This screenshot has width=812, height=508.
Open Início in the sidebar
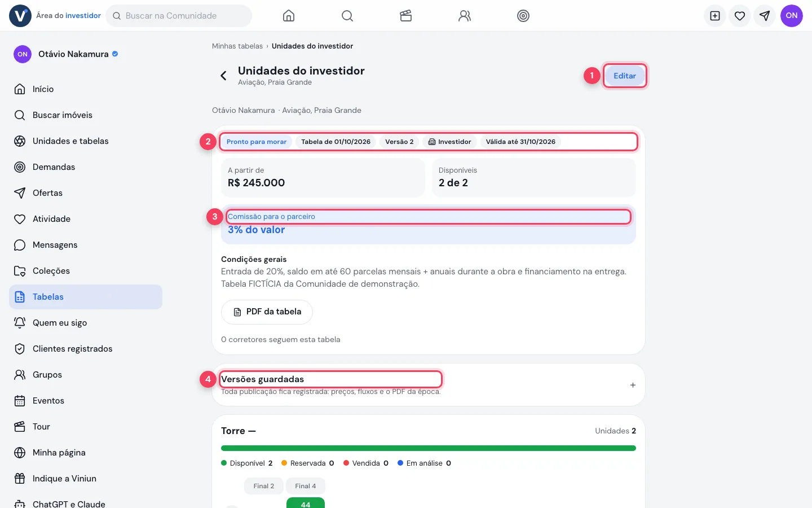[x=86, y=89]
